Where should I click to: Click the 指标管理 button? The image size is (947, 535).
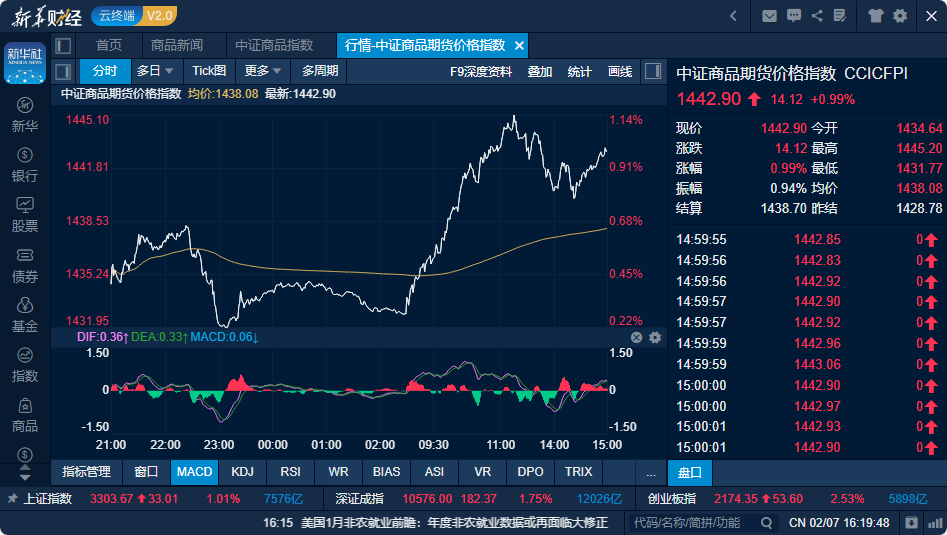click(x=86, y=472)
